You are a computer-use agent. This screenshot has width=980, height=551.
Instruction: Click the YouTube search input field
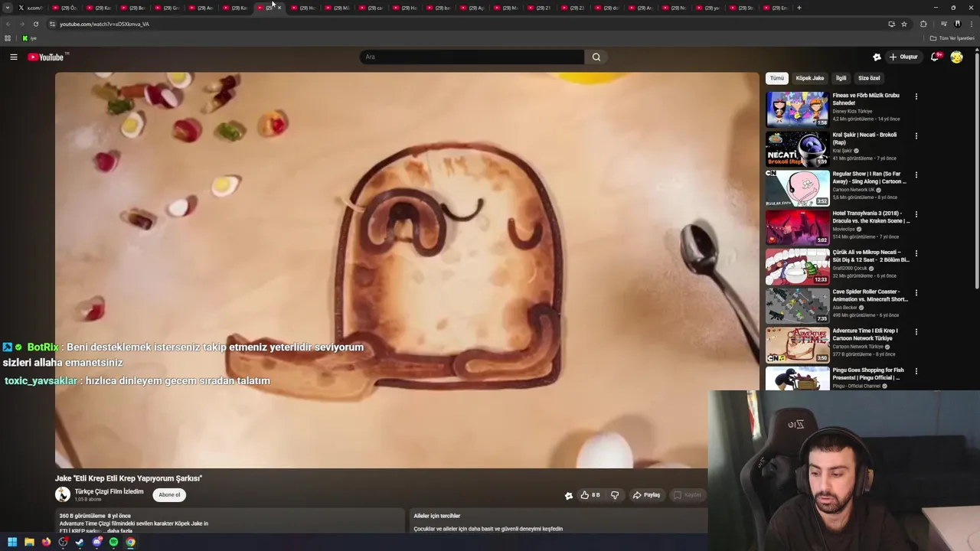click(x=472, y=57)
